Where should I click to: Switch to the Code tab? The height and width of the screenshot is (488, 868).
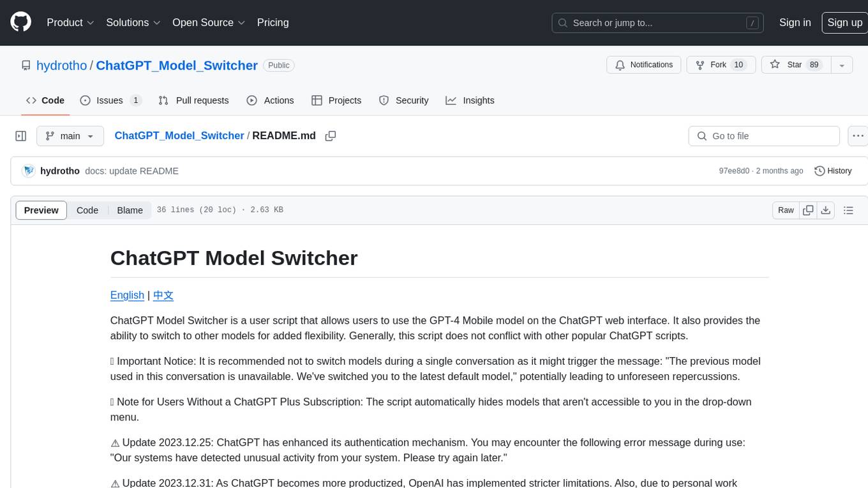tap(45, 100)
